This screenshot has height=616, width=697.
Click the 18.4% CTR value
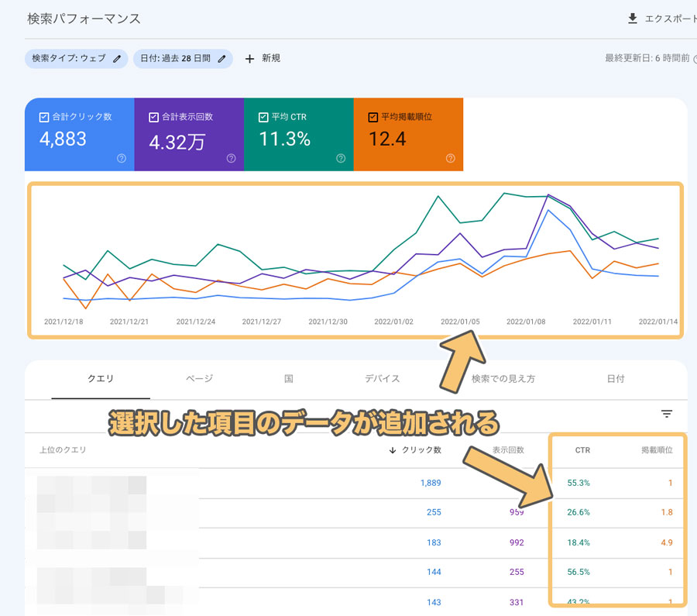pos(579,542)
